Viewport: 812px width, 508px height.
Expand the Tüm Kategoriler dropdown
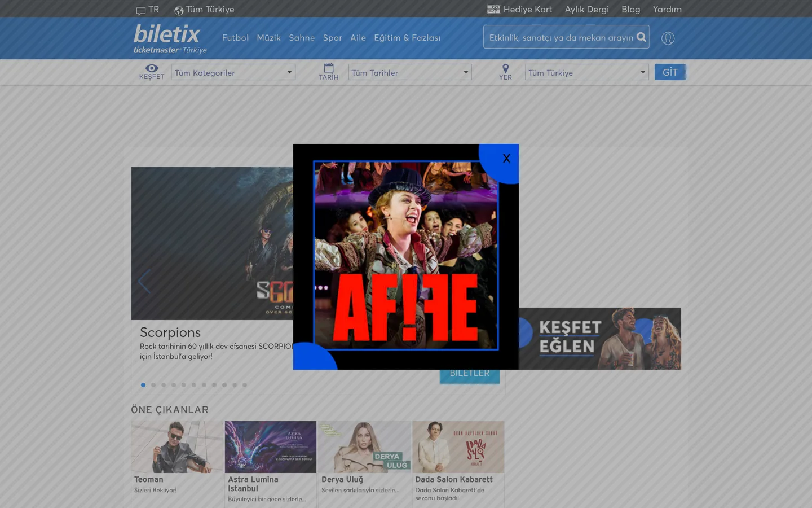click(233, 72)
